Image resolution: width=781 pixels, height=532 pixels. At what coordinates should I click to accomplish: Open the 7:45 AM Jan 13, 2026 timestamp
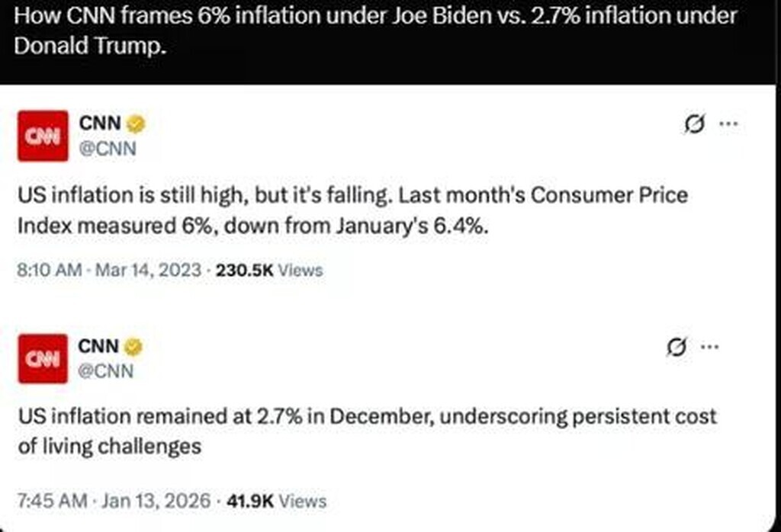114,501
